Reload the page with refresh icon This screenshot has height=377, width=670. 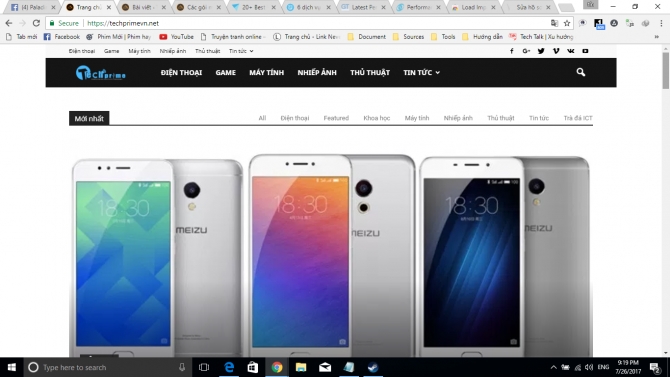click(x=36, y=23)
